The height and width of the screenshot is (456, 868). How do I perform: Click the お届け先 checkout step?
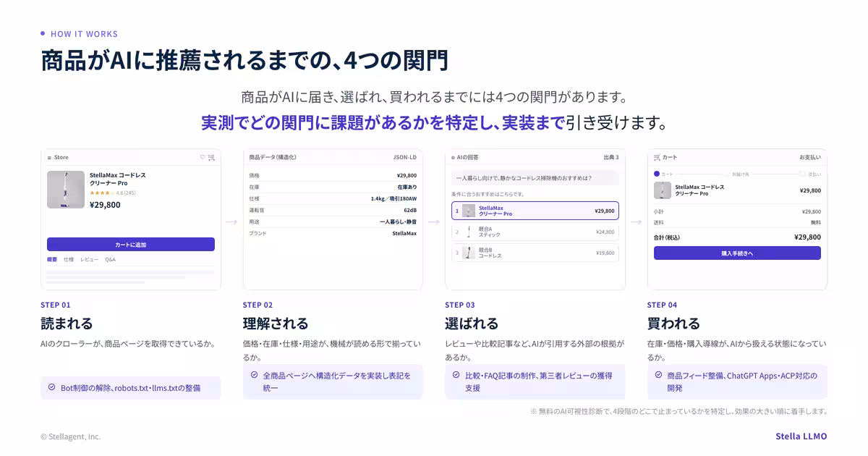(x=740, y=174)
